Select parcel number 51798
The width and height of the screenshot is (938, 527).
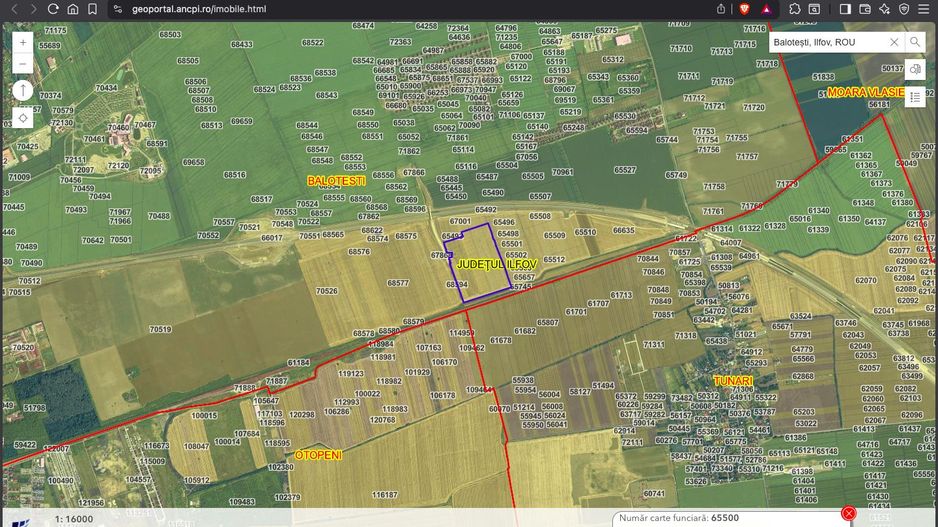(34, 408)
